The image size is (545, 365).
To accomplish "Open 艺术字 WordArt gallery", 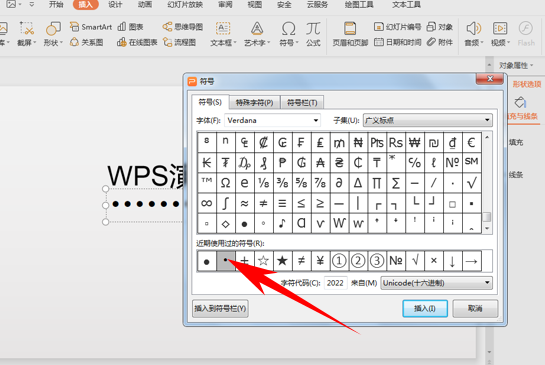I will [257, 33].
